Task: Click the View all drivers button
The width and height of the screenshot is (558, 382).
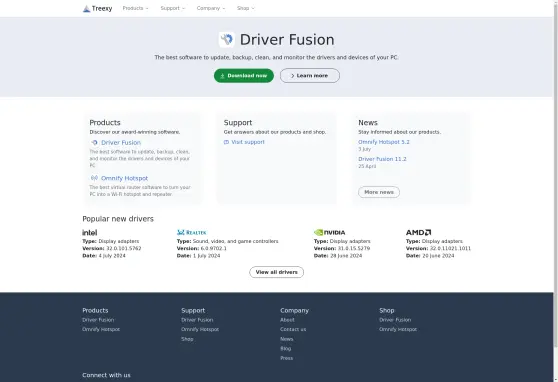Action: point(277,272)
